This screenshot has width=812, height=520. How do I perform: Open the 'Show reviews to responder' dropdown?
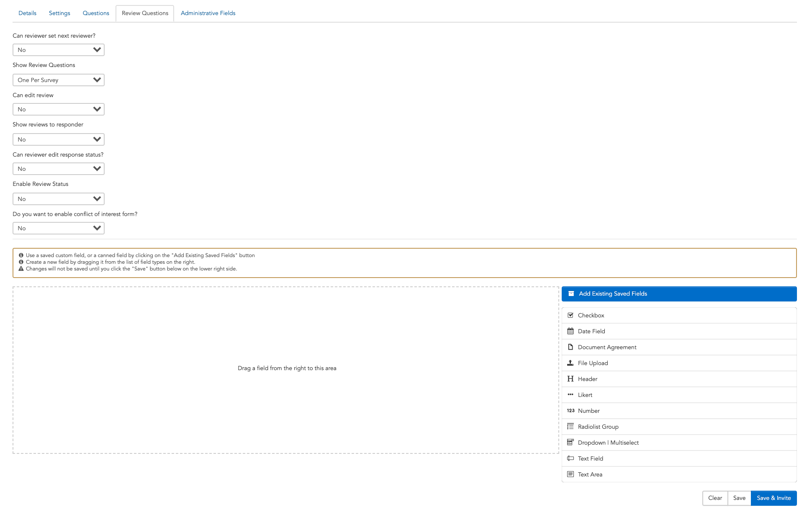(59, 139)
